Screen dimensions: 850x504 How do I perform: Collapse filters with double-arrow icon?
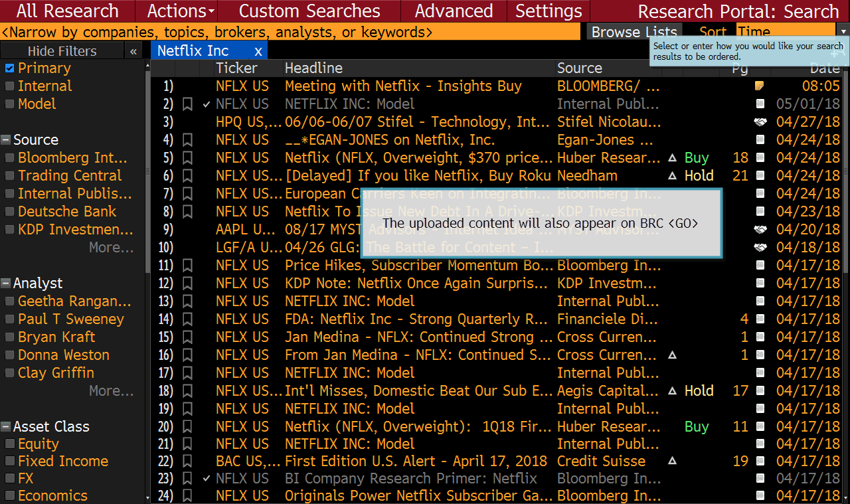click(133, 51)
